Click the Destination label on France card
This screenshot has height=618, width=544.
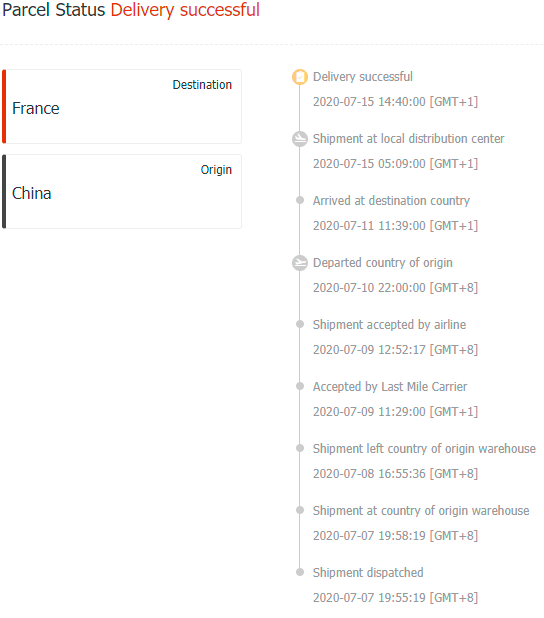[x=202, y=85]
